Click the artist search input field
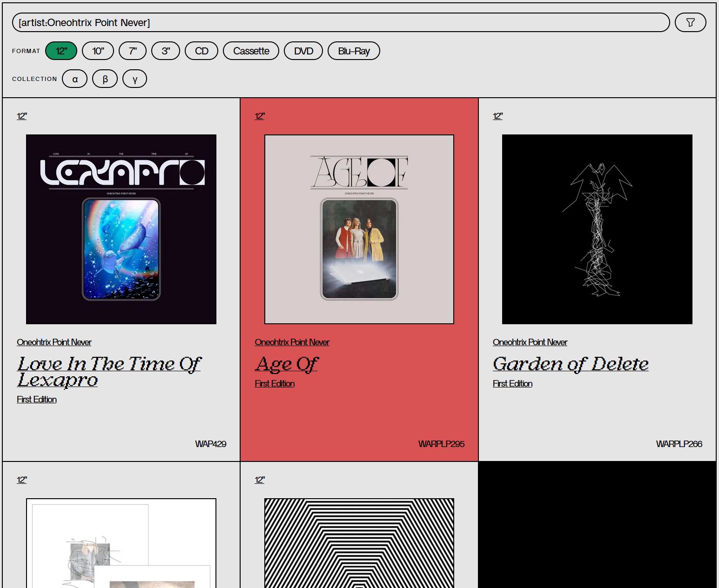719x588 pixels. coord(340,22)
